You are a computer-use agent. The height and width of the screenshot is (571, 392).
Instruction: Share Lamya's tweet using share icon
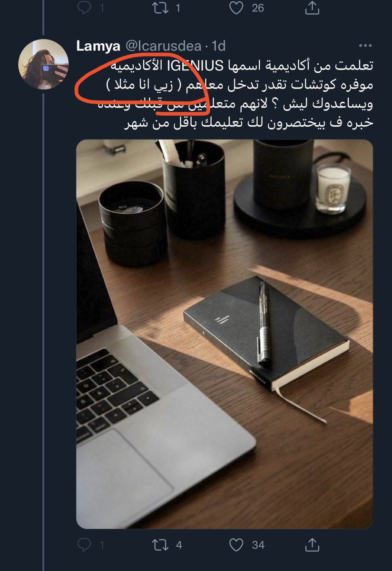[312, 543]
